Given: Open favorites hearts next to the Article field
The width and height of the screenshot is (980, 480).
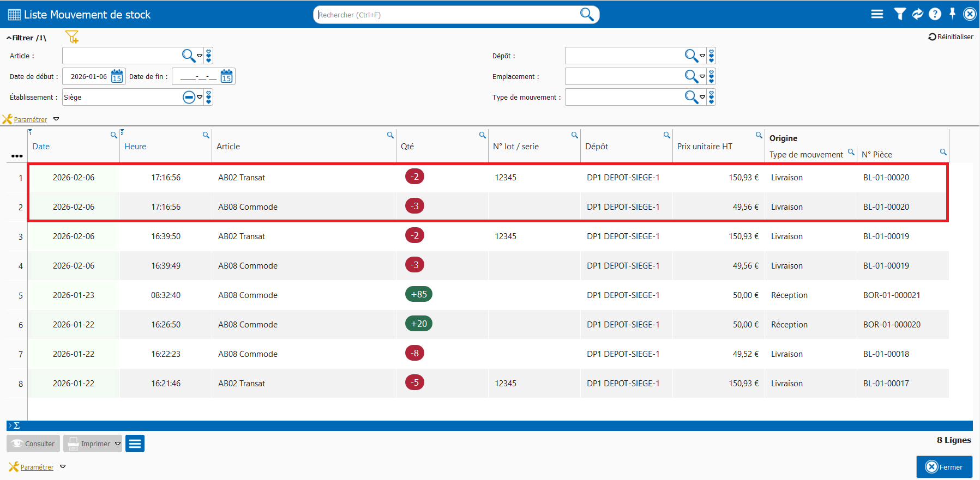Looking at the screenshot, I should [x=209, y=56].
